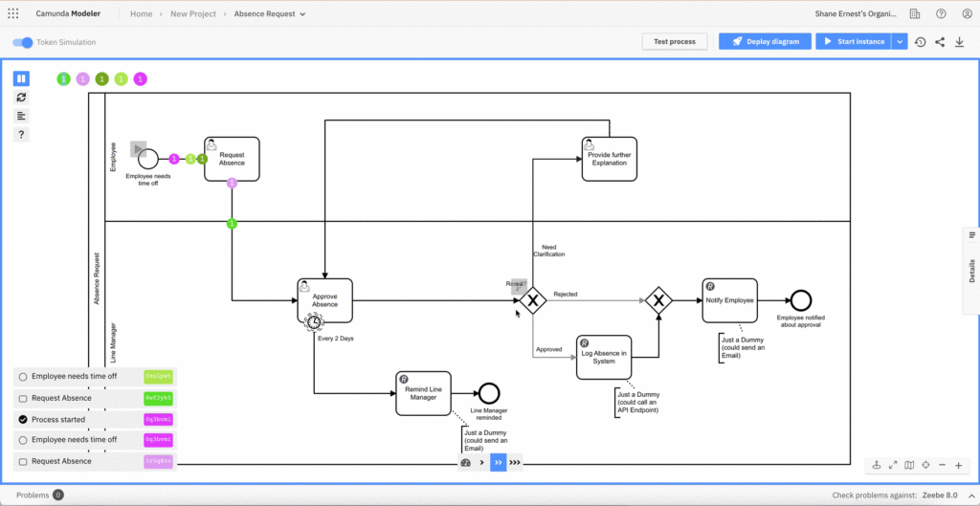Viewport: 980px width, 506px height.
Task: Zoom in with the plus icon
Action: tap(958, 465)
